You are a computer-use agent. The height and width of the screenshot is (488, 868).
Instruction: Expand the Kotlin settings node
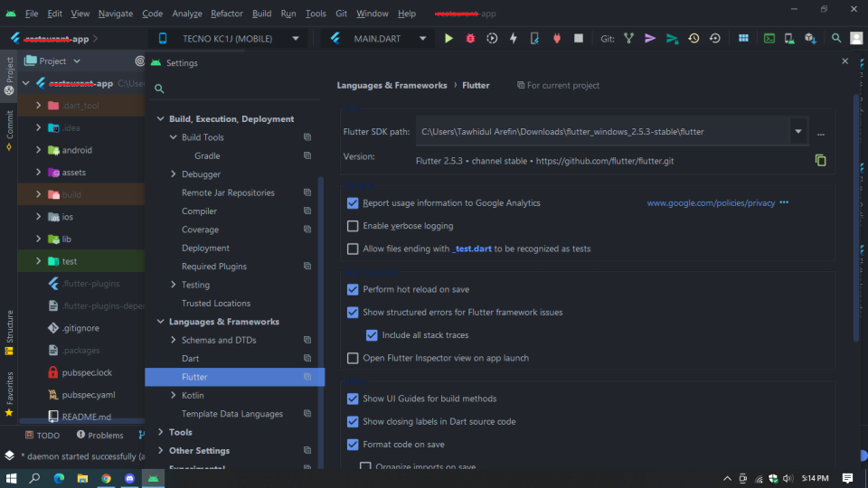point(174,395)
